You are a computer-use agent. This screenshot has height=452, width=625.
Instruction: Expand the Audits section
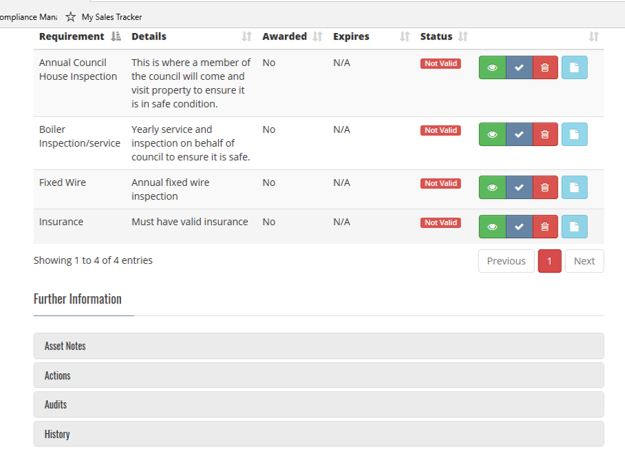click(x=319, y=405)
